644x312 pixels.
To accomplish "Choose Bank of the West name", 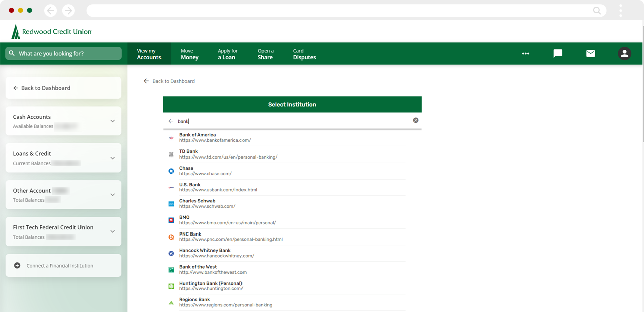I will [x=198, y=267].
